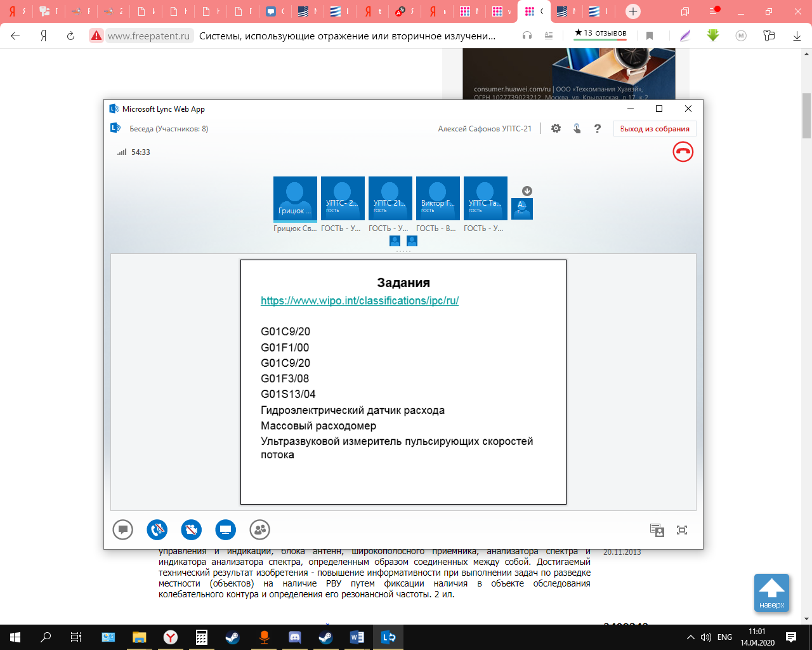Open the layout picker icon near full-screen
The width and height of the screenshot is (812, 650).
657,530
